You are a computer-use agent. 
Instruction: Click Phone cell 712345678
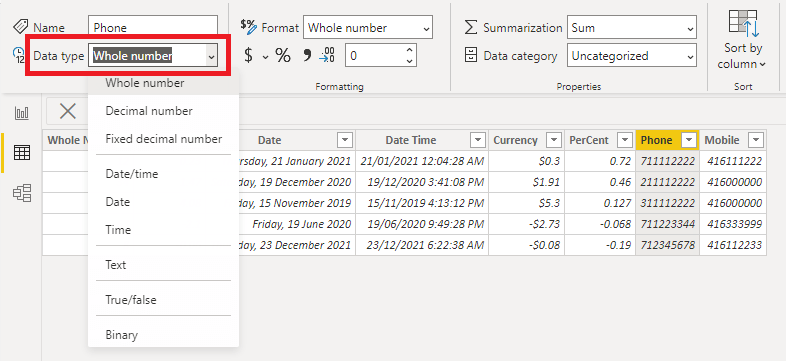pos(668,245)
